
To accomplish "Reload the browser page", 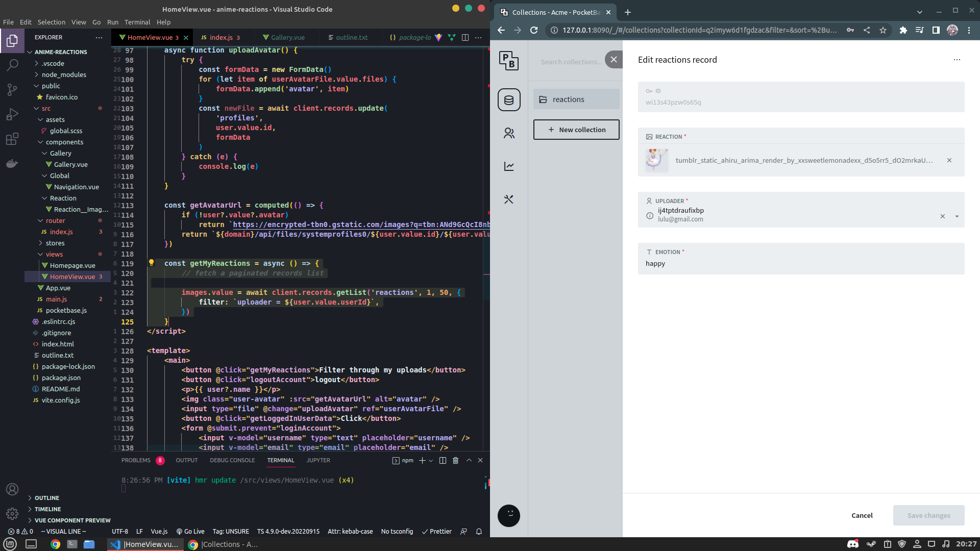I will [x=534, y=30].
